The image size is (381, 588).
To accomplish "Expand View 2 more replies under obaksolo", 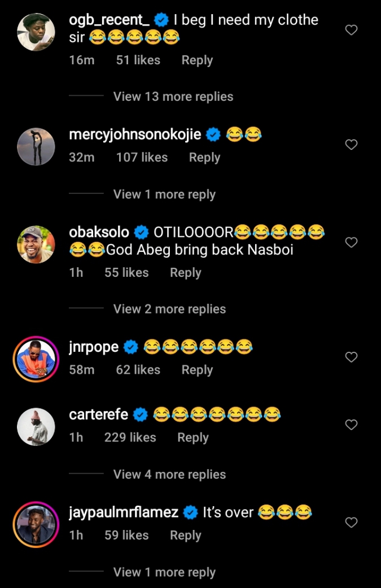I will (x=169, y=309).
